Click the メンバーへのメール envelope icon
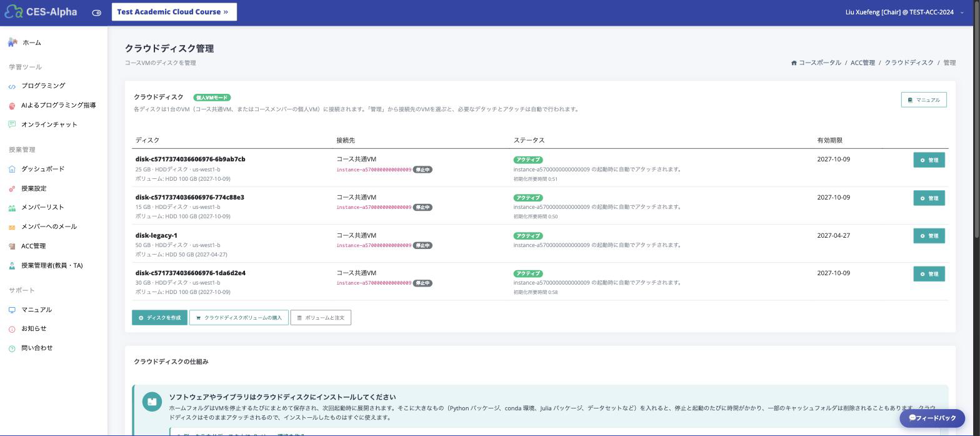The height and width of the screenshot is (436, 980). click(12, 227)
